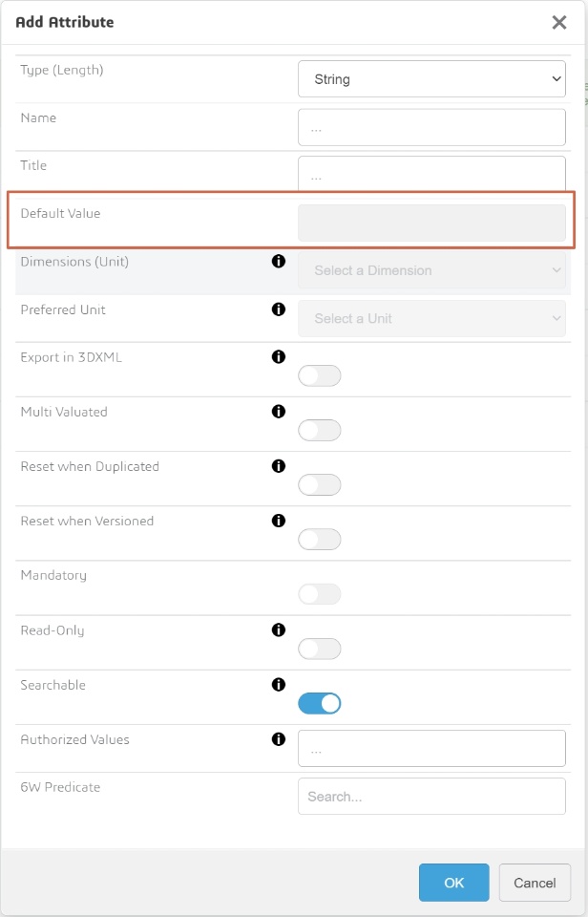
Task: Turn on the Multi Valuated switch
Action: [320, 431]
